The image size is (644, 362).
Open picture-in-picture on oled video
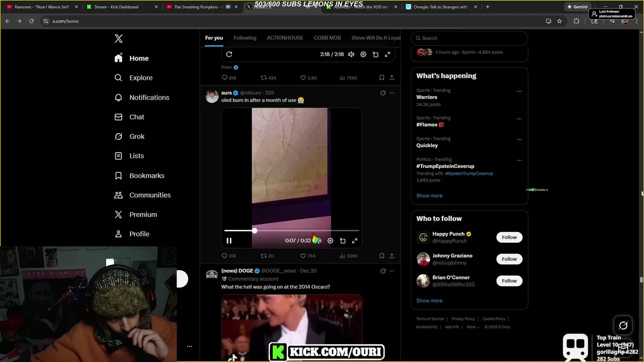(342, 241)
